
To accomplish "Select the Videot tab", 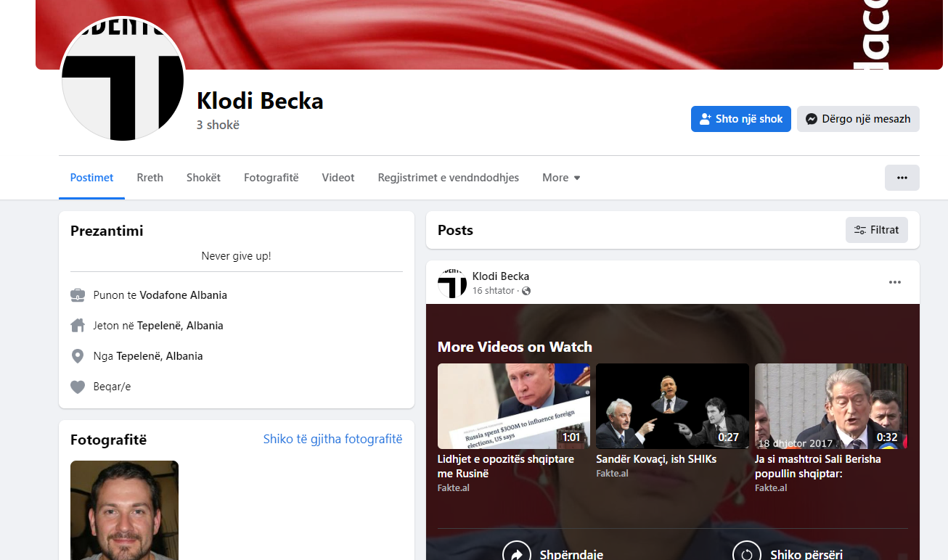I will pos(338,178).
